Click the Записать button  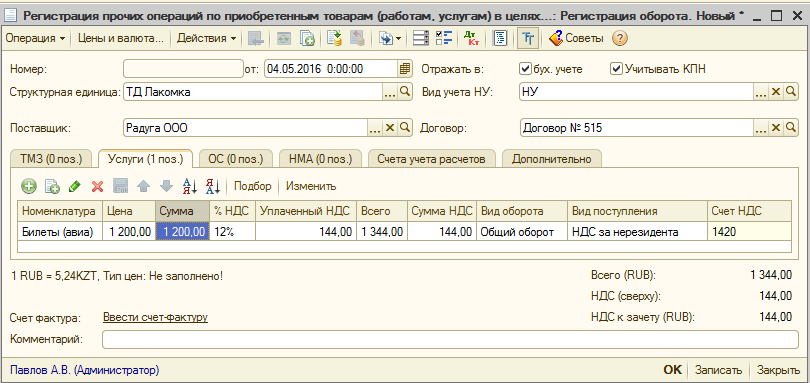[718, 370]
